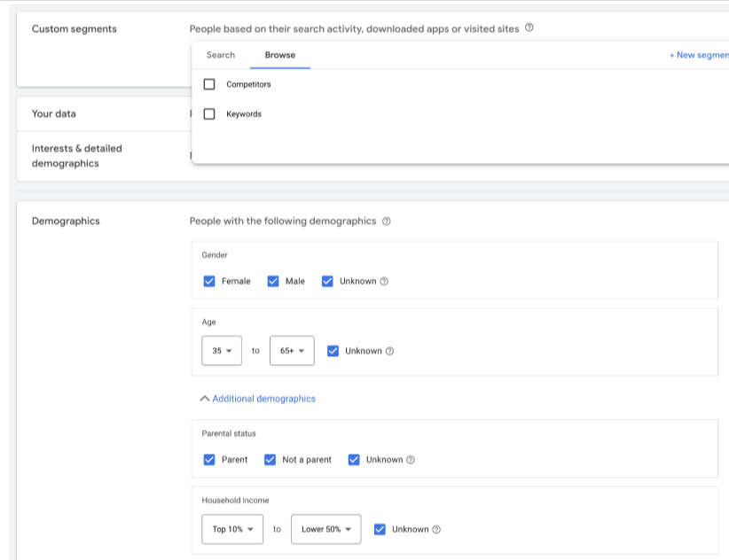Screen dimensions: 729x560
Task: Click help icon beside Parental status Unknown
Action: pyautogui.click(x=411, y=460)
